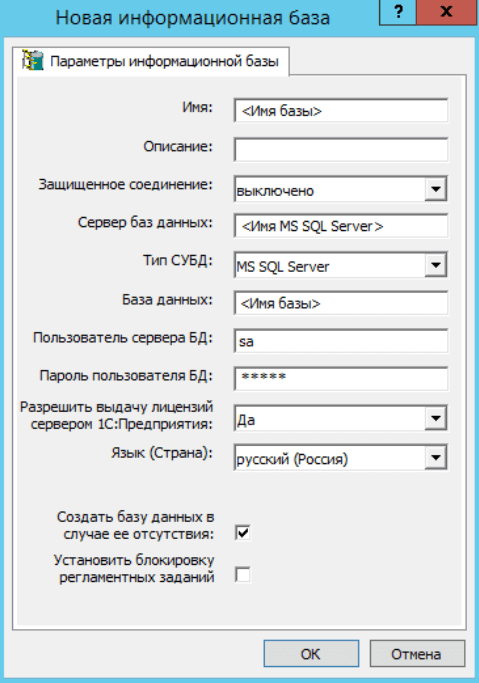
Task: Click the русский (Россия) combo box text
Action: coord(292,459)
